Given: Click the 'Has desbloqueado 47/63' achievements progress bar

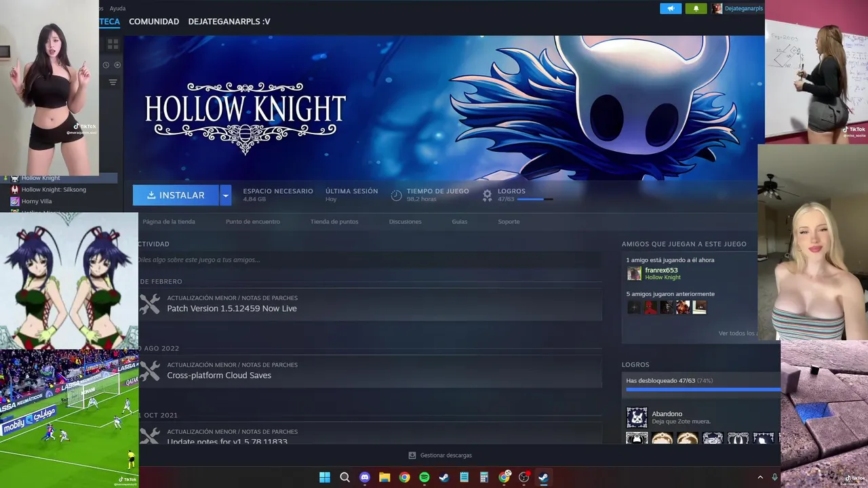Looking at the screenshot, I should 703,390.
